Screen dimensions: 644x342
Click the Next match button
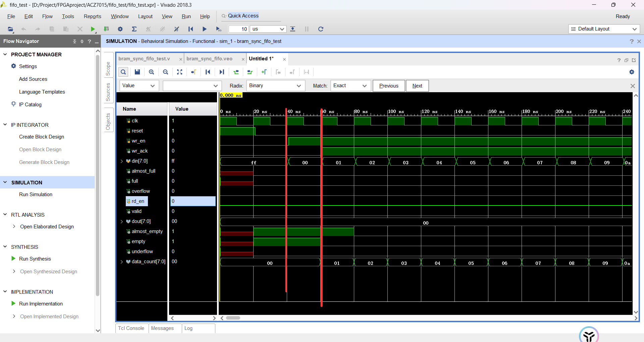point(417,86)
